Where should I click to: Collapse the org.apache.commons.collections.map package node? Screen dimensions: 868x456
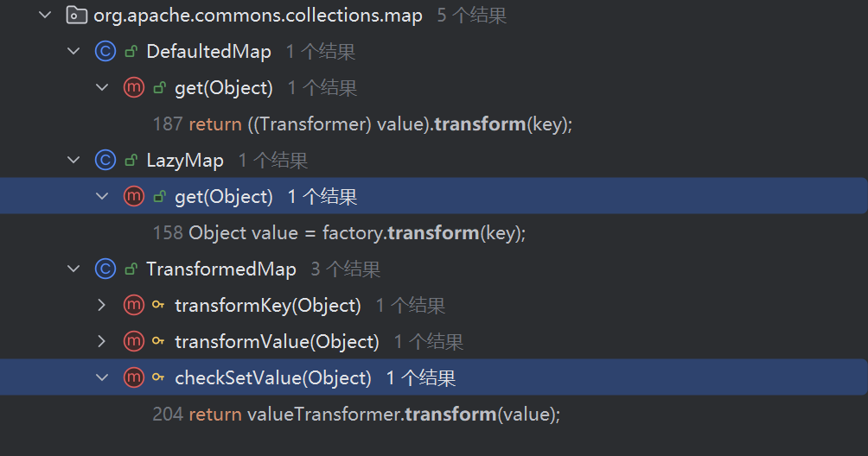(x=46, y=15)
